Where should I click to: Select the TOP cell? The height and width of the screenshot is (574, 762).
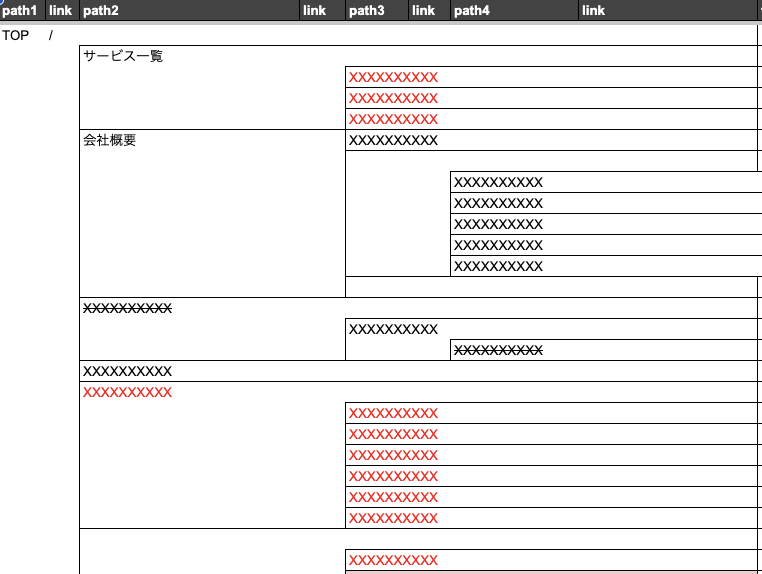point(16,35)
